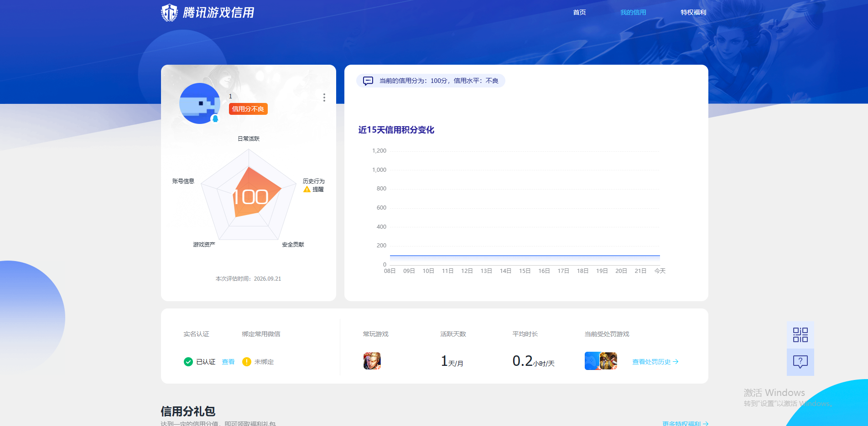
Task: Click the blue gamepad penalized game icon
Action: (593, 361)
